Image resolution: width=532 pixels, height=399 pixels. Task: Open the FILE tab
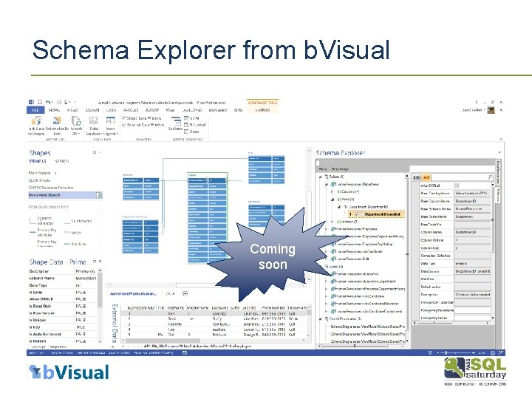click(35, 110)
